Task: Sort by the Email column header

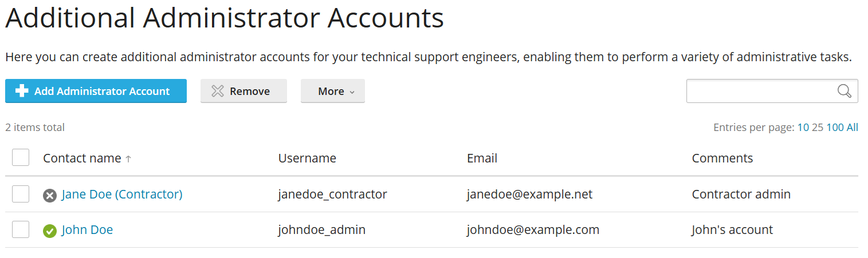Action: point(482,158)
